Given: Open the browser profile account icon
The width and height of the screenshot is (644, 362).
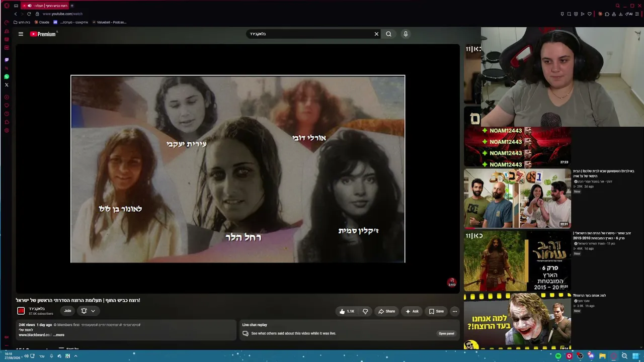Looking at the screenshot, I should 614,14.
